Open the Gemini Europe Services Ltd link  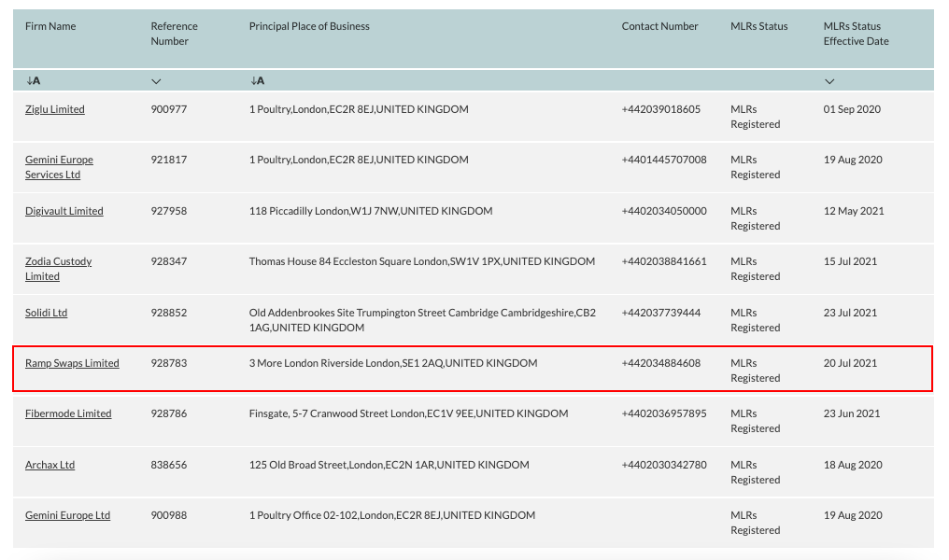(59, 167)
